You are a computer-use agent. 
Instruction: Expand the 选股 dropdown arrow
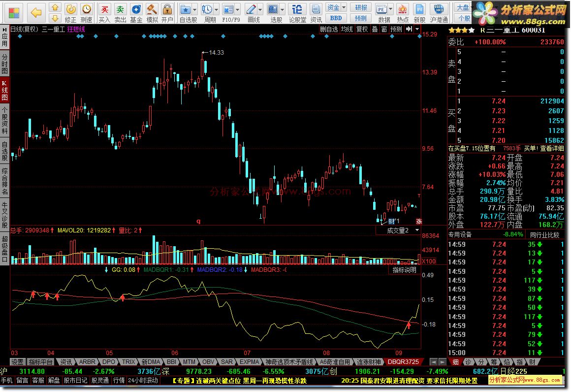(x=283, y=9)
